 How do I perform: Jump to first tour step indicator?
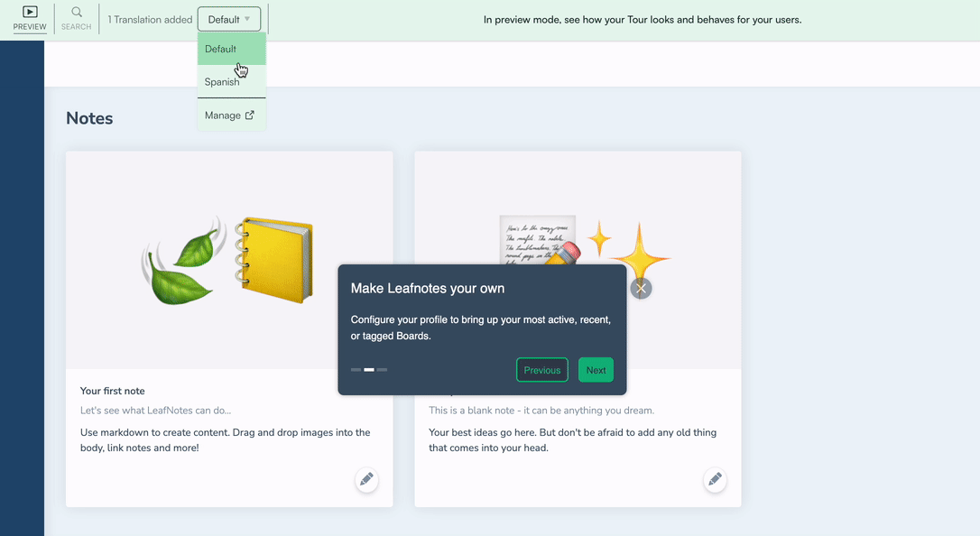coord(356,370)
